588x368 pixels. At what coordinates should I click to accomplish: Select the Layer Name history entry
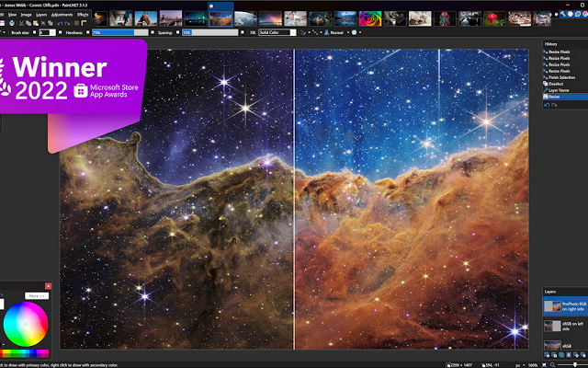565,90
